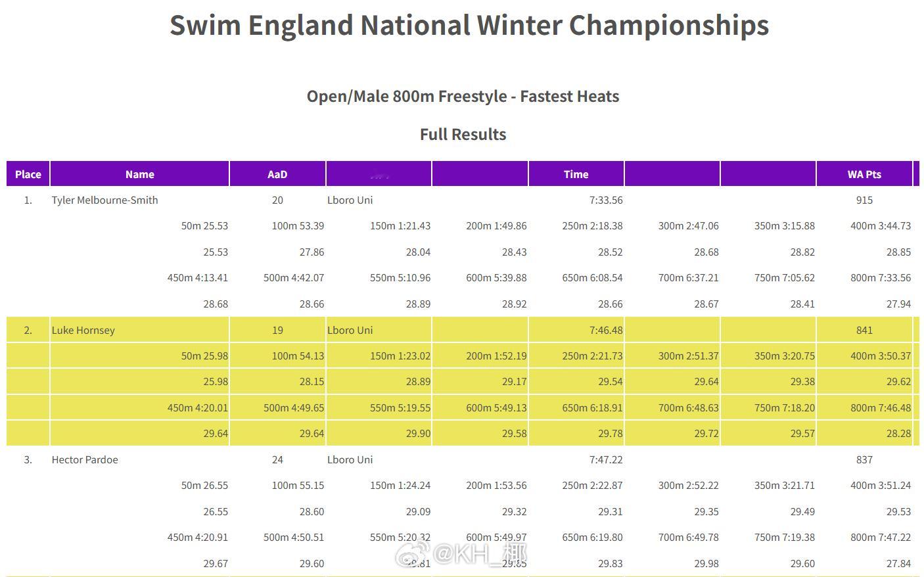924x577 pixels.
Task: Click Luke Hornsey's 7:46.48 final time
Action: tap(606, 330)
